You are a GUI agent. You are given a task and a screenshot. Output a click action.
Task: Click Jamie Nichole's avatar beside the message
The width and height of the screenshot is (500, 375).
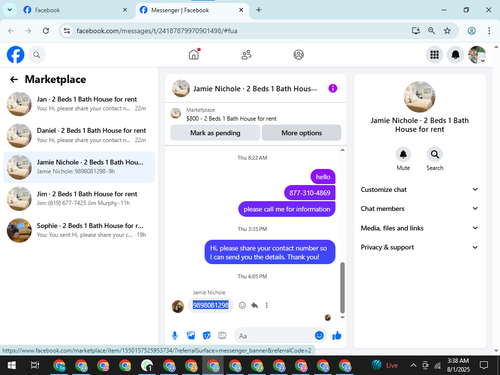coord(178,306)
